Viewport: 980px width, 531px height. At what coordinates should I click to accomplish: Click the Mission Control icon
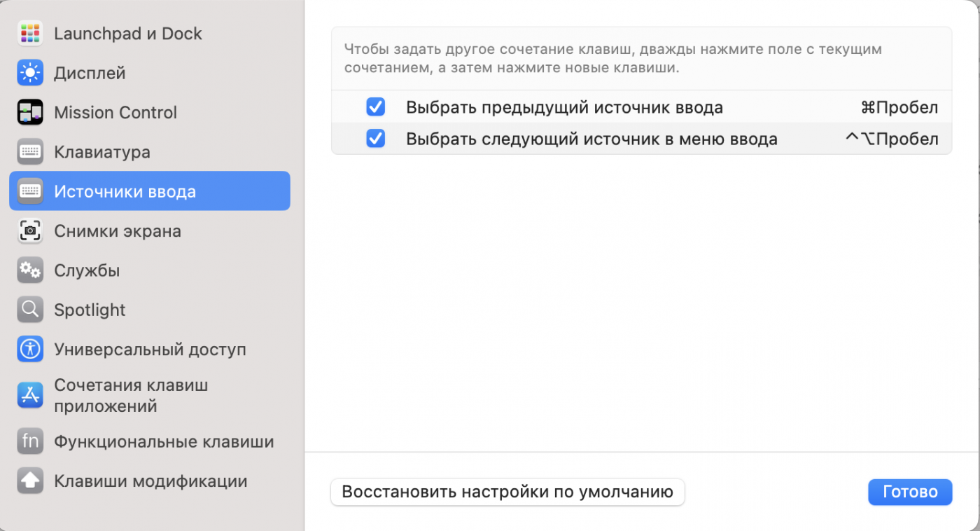[30, 112]
